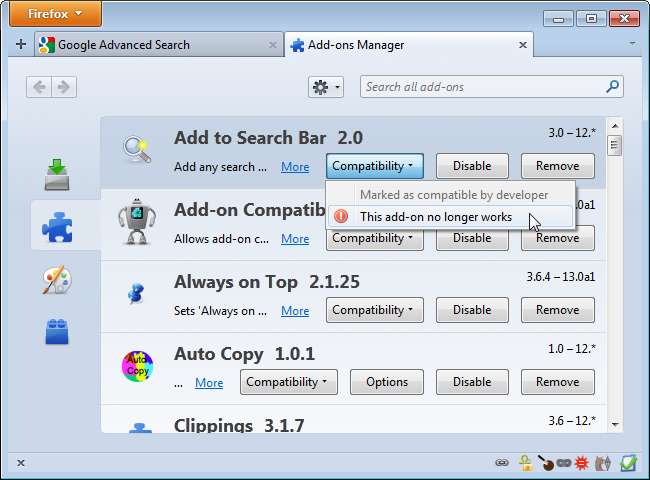The image size is (650, 480).
Task: Click the 'Always on Top 2.1.25' title
Action: 267,282
